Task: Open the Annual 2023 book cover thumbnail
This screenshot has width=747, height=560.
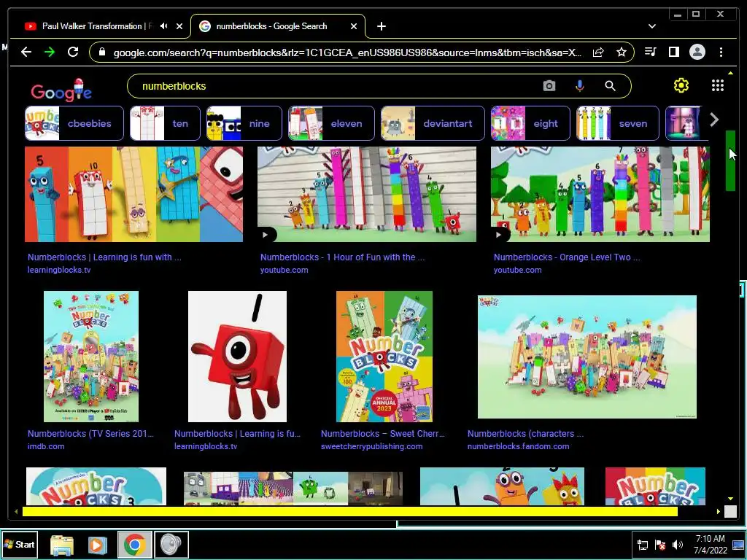Action: pos(384,357)
